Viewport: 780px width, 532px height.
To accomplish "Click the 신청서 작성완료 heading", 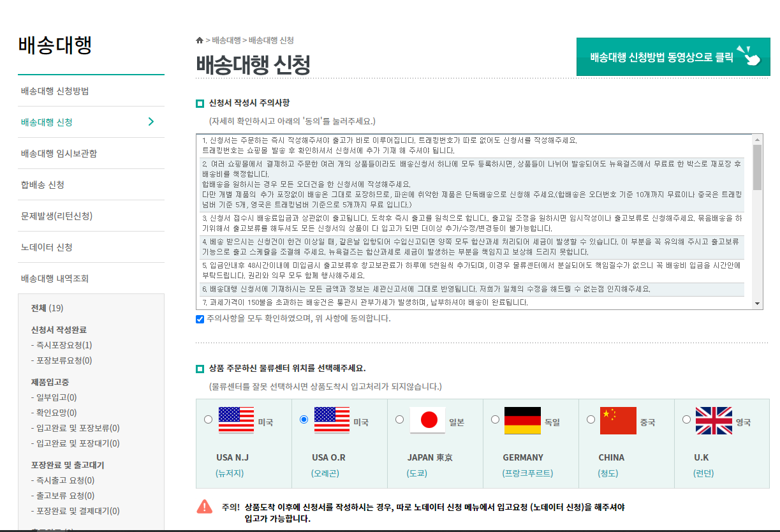I will 59,330.
